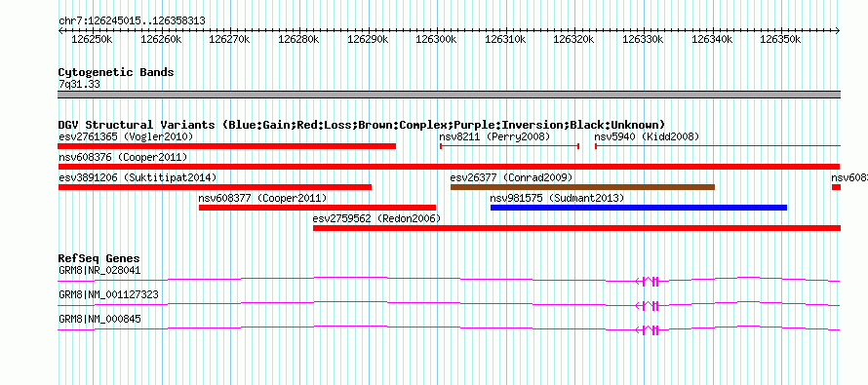The height and width of the screenshot is (385, 868).
Task: Select the nsv608376 (Cooper2011) variant bar
Action: (449, 167)
